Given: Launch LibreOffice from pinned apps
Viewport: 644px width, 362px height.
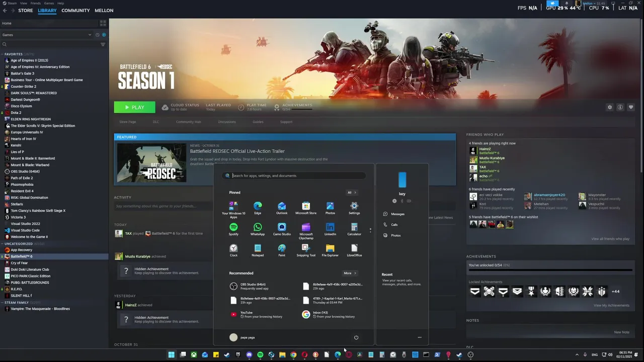Looking at the screenshot, I should pyautogui.click(x=354, y=250).
